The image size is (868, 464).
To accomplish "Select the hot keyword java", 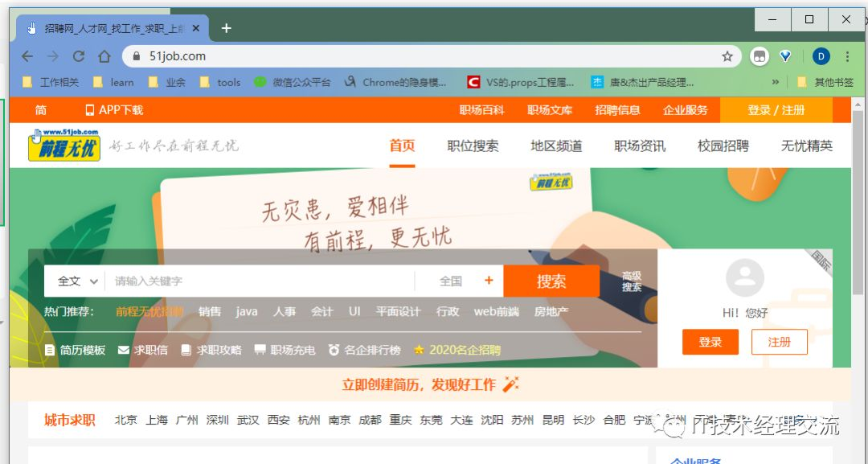I will pyautogui.click(x=247, y=312).
